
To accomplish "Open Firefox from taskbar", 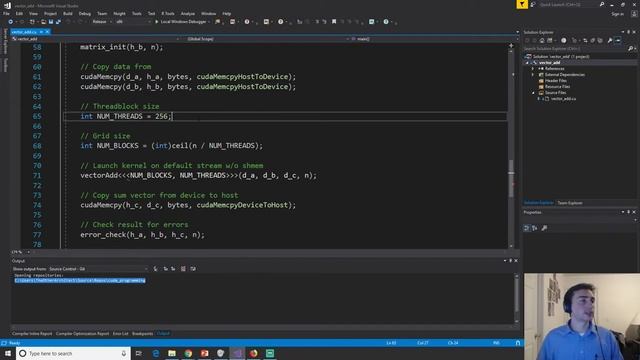I will pyautogui.click(x=253, y=353).
